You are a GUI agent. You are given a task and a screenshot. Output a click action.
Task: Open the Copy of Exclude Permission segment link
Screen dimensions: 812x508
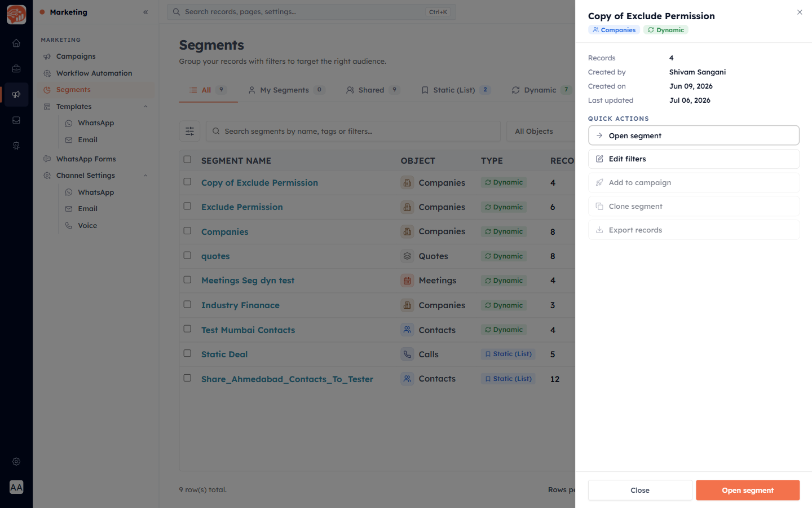pyautogui.click(x=259, y=183)
